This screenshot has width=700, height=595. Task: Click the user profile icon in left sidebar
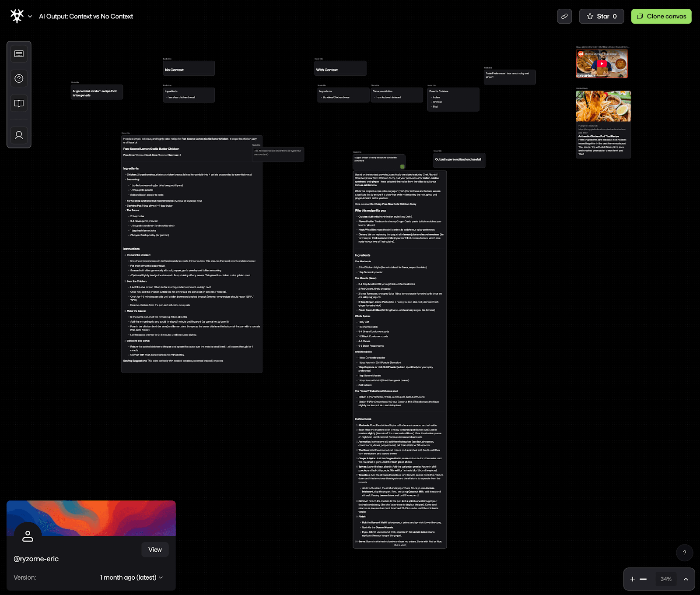(x=19, y=135)
